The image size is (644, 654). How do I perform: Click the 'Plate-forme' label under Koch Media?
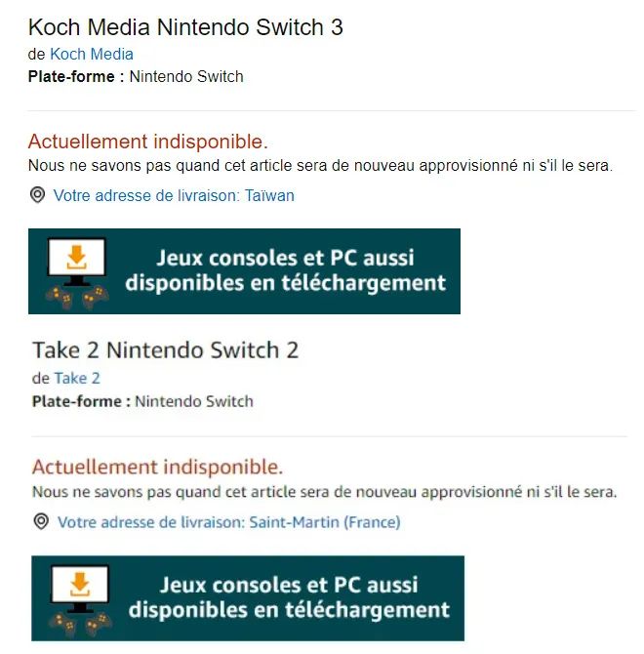(76, 76)
